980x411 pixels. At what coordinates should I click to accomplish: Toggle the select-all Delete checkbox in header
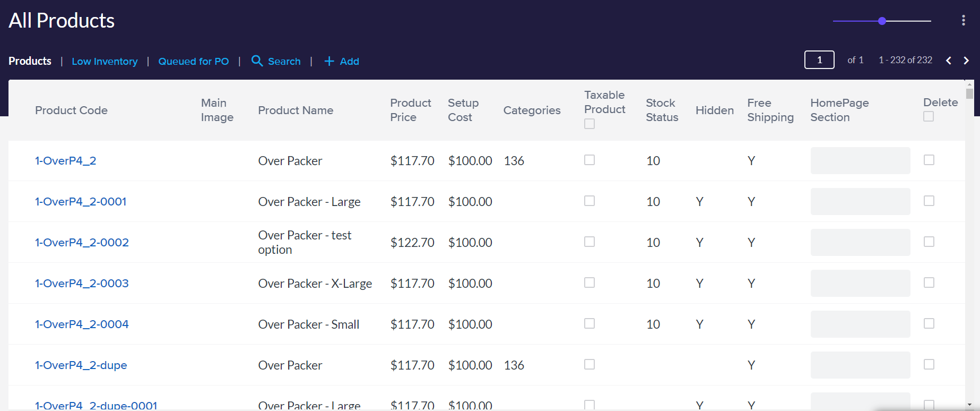929,116
